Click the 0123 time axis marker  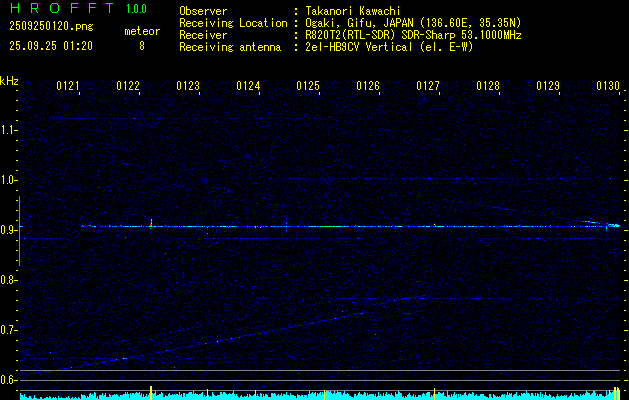(x=188, y=86)
